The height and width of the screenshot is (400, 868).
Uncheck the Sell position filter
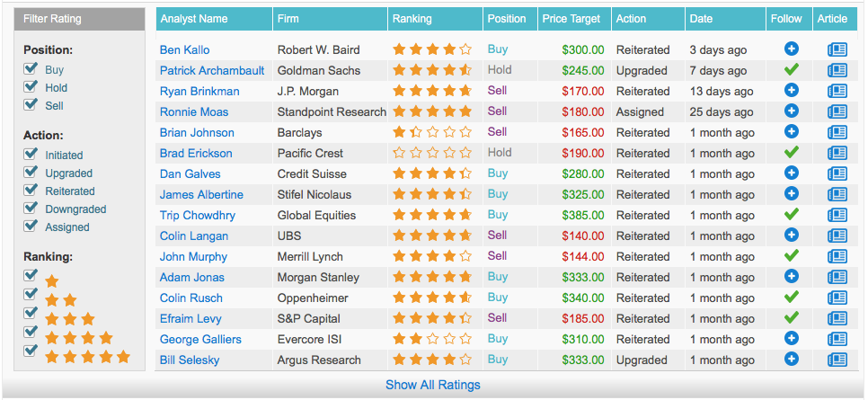pyautogui.click(x=31, y=104)
